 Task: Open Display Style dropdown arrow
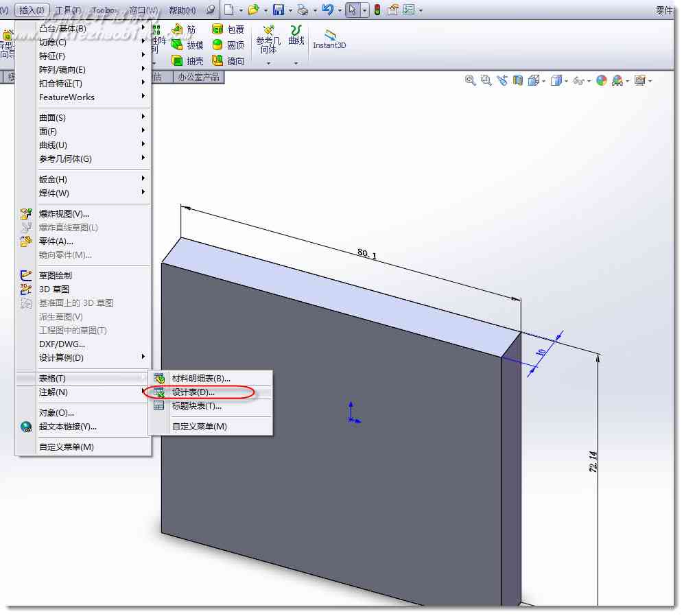[566, 81]
